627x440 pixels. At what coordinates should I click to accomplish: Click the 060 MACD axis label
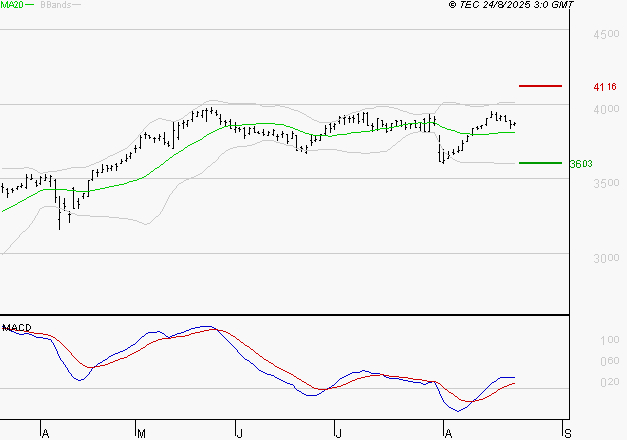(x=610, y=361)
